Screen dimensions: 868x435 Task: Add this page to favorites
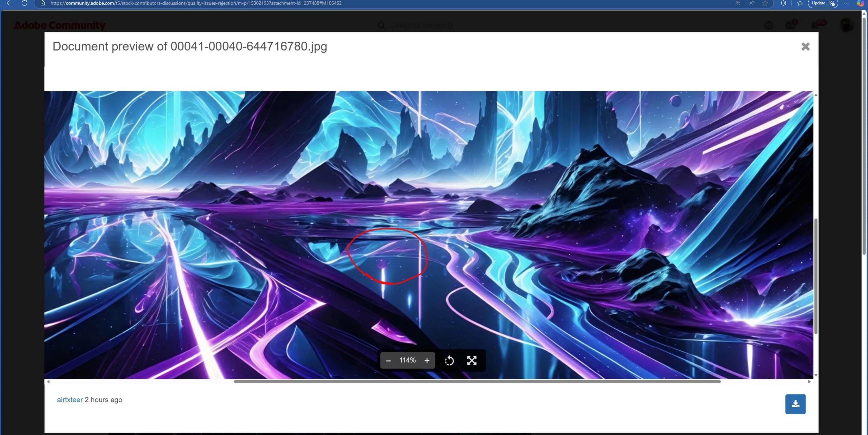[x=765, y=3]
